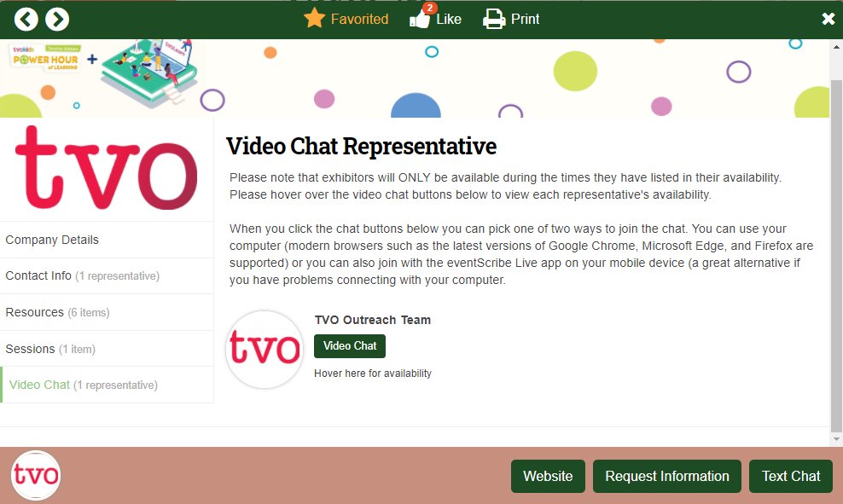Viewport: 843px width, 504px height.
Task: Click the Power Hour of Learning banner
Action: coord(415,78)
